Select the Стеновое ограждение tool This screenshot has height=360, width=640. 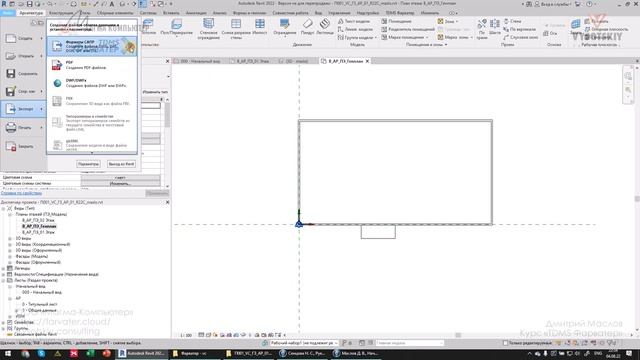pos(209,29)
